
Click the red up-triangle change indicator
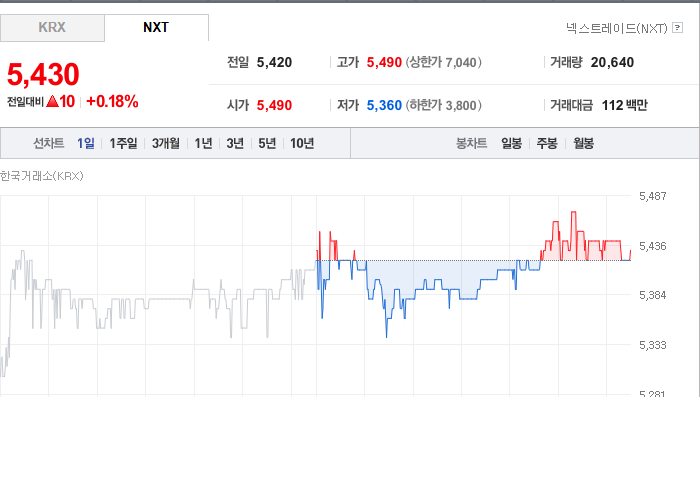(x=53, y=102)
